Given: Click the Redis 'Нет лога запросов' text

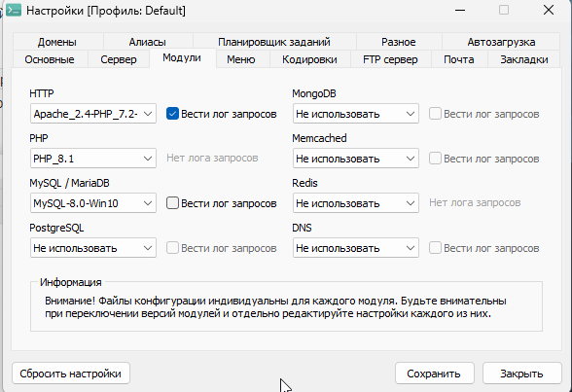Looking at the screenshot, I should click(475, 202).
